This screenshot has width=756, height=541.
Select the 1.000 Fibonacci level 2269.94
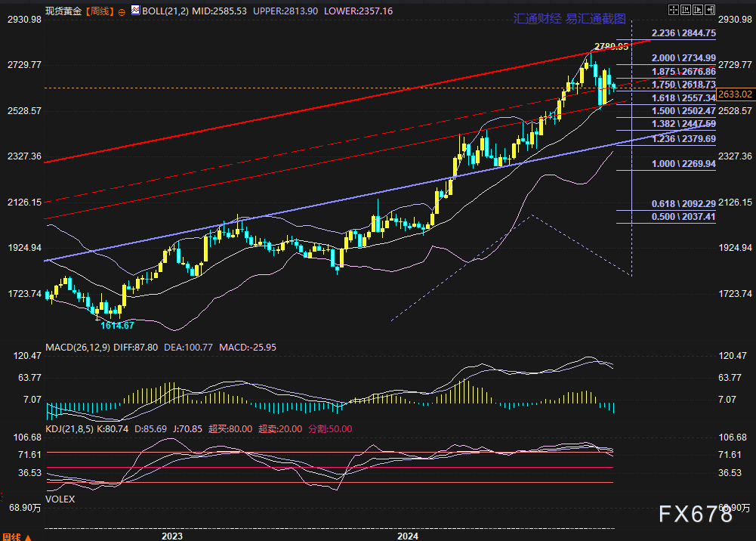[683, 163]
